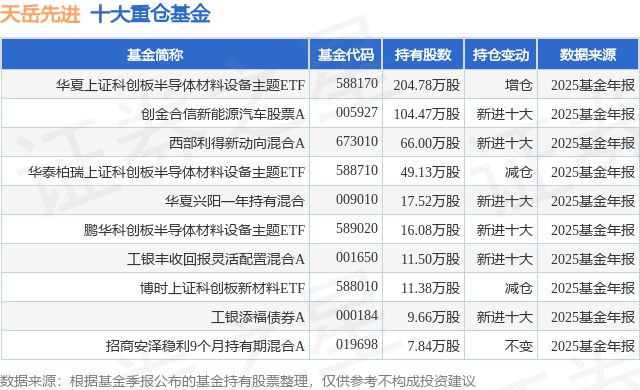
Task: Select fund 博时上证科创板新材料ETF
Action: point(222,288)
